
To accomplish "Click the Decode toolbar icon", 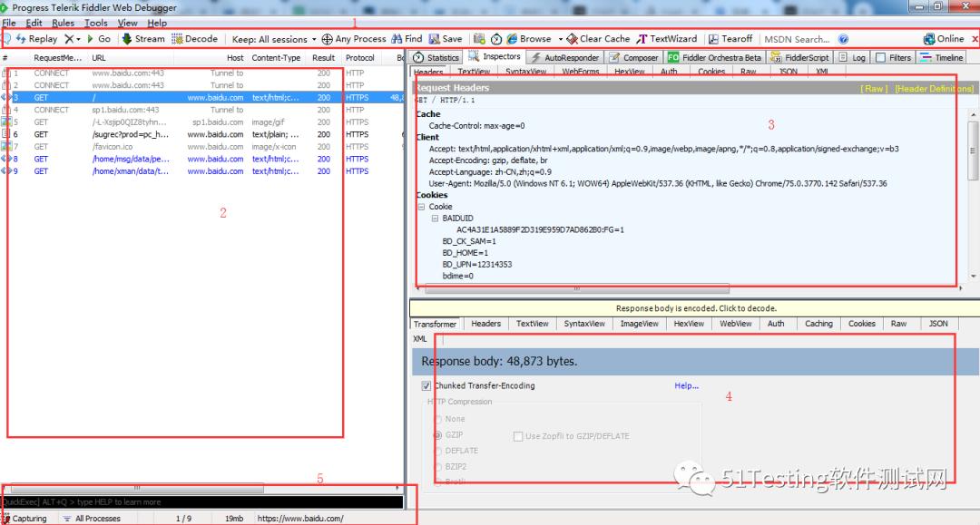I will click(178, 39).
